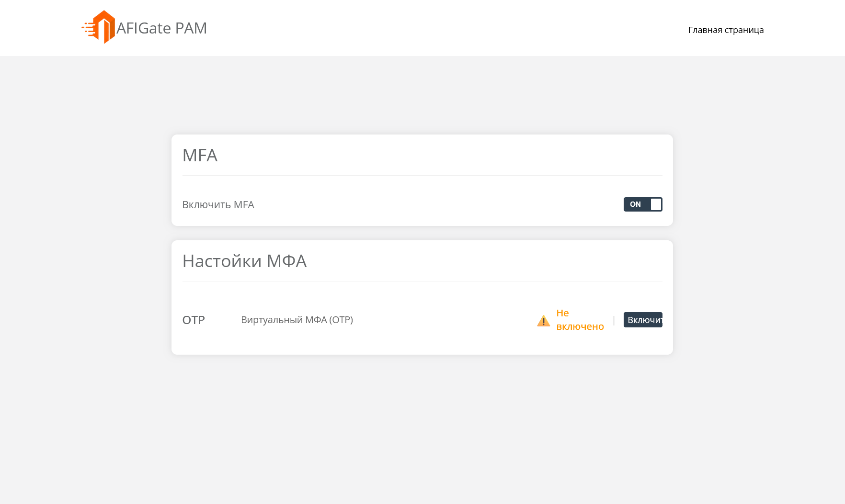Click the orange warning triangle icon
The height and width of the screenshot is (504, 845).
[544, 321]
